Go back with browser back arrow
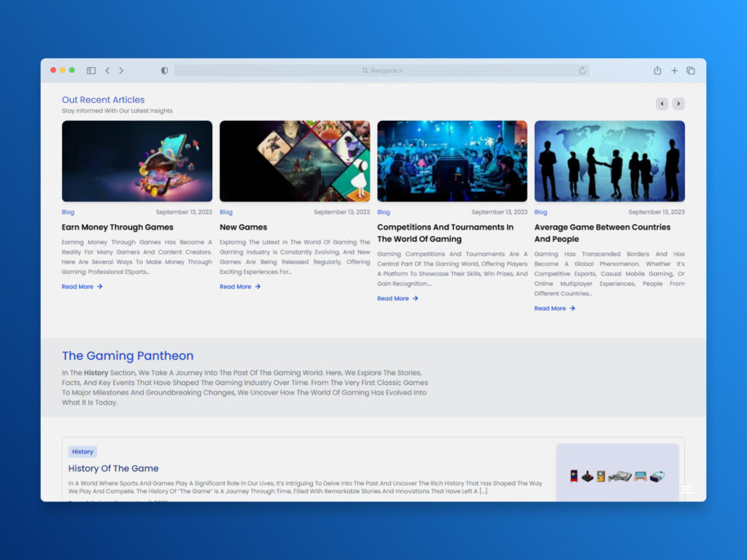This screenshot has height=560, width=747. point(107,71)
